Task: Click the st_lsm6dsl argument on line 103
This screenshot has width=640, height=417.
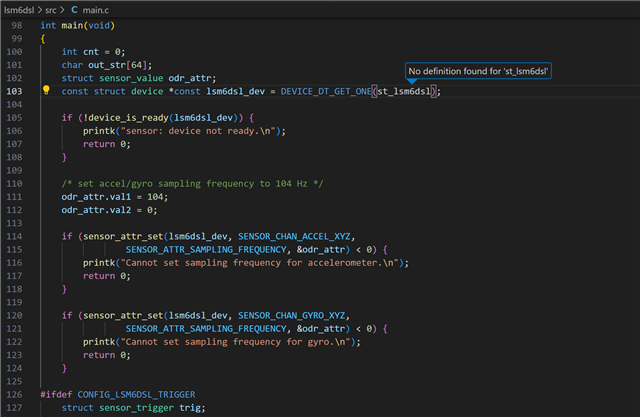Action: [x=405, y=91]
